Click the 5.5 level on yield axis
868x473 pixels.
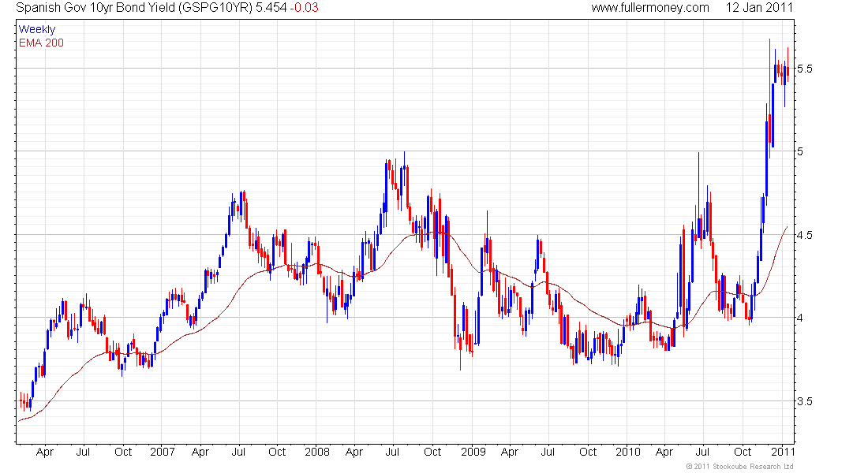click(805, 69)
